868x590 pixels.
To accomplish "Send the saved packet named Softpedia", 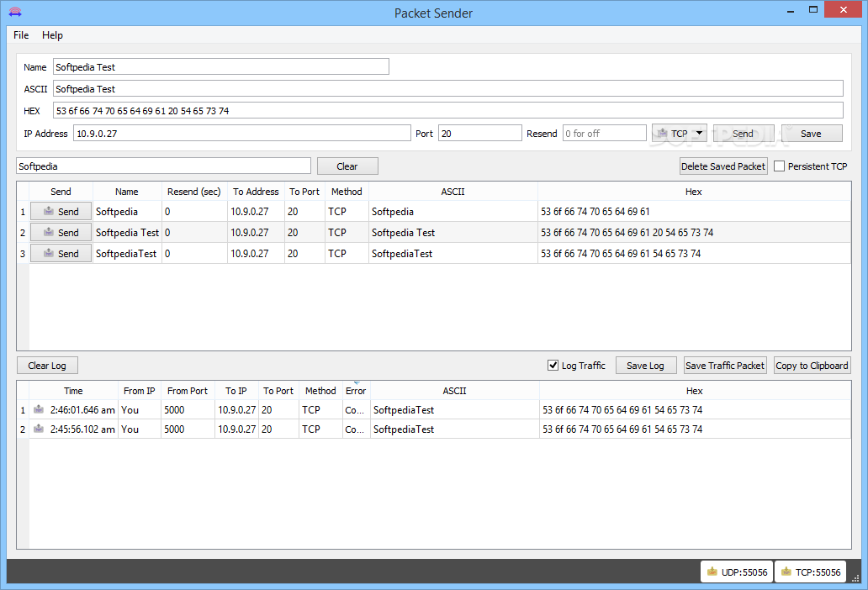I will pos(61,212).
